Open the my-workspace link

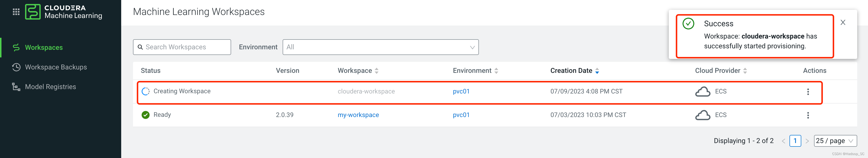tap(358, 115)
